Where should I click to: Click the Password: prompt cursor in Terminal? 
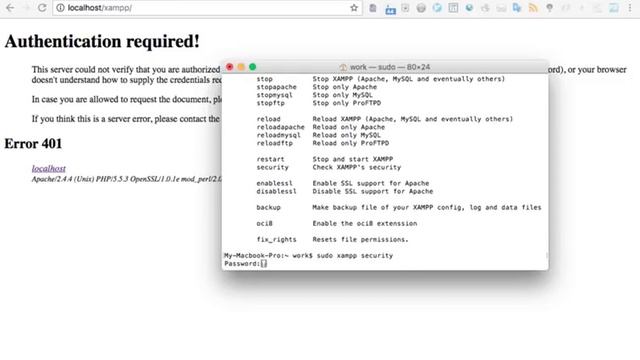264,264
